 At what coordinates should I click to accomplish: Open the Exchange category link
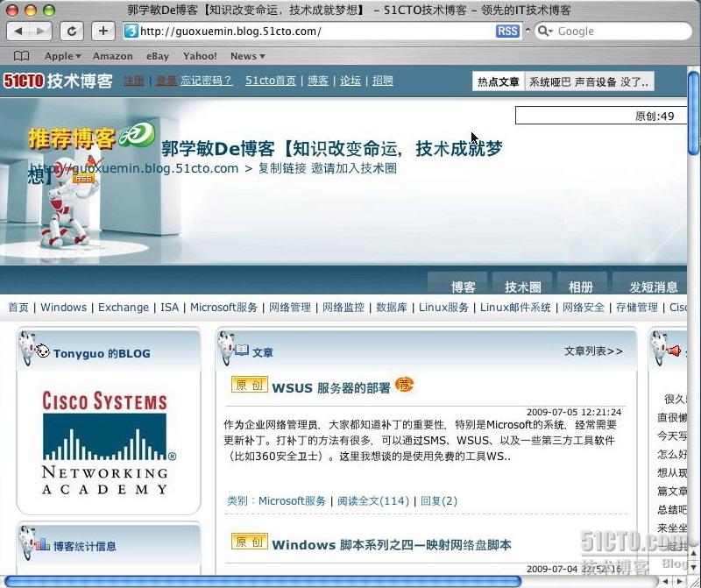pos(124,308)
